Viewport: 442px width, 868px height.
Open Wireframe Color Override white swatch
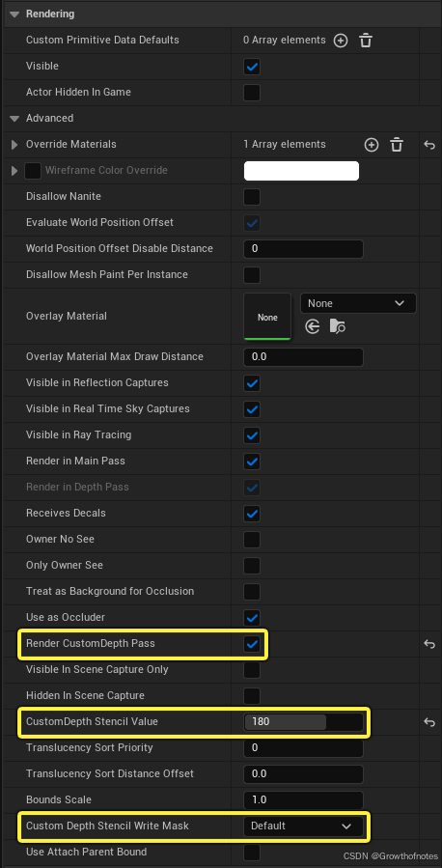[x=301, y=171]
